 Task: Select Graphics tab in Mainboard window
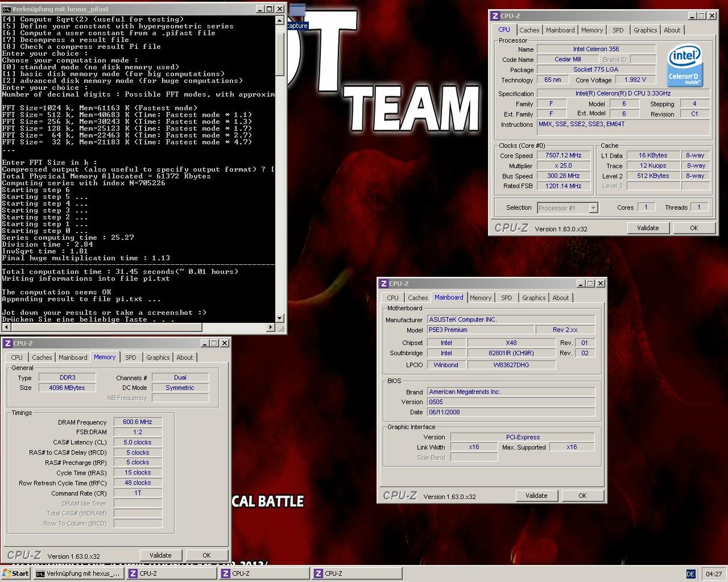[x=534, y=298]
